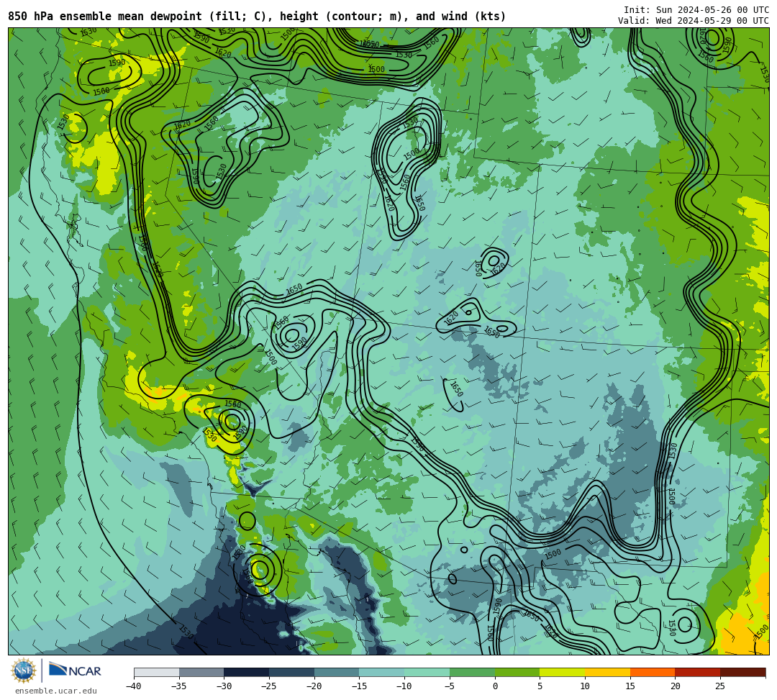Pick the yellow 5 to 10 colorbar segment

[x=563, y=672]
